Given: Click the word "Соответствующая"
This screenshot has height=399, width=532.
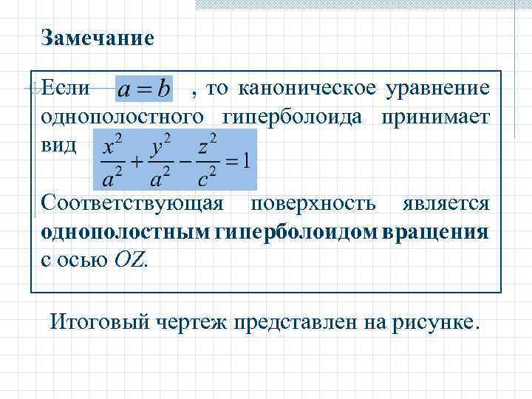Looking at the screenshot, I should click(x=132, y=205).
